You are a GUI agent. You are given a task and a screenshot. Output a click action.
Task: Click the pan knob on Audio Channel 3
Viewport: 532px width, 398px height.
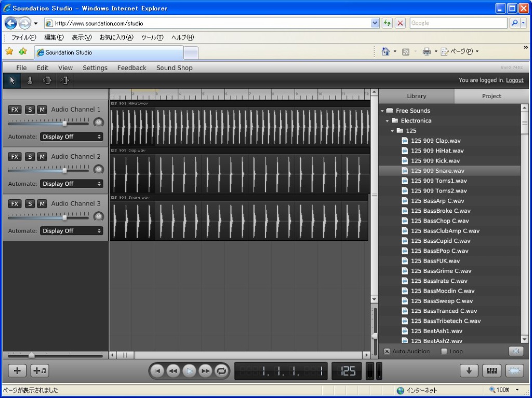(98, 216)
